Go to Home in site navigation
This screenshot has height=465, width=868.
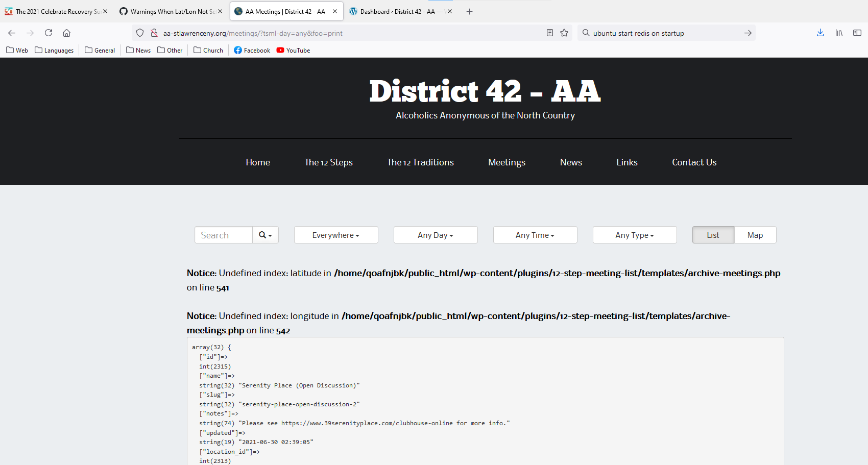click(x=258, y=162)
